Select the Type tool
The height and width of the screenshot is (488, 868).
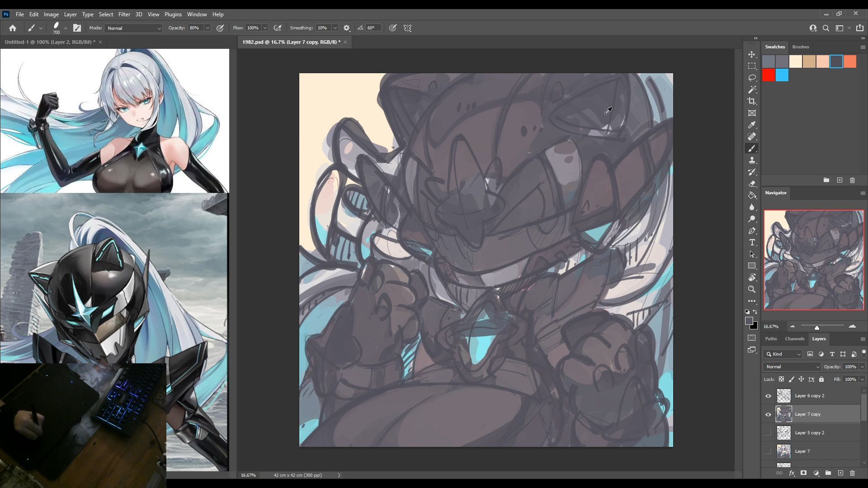(752, 242)
